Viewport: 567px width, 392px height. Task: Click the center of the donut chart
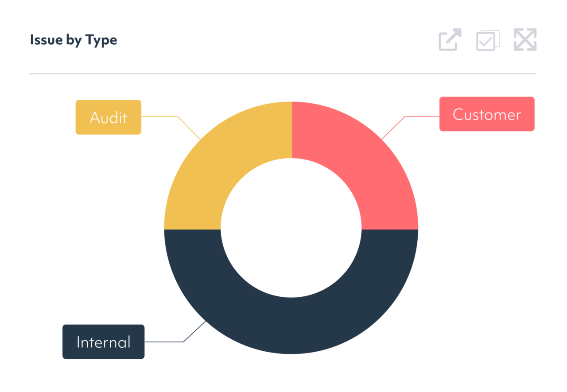291,229
